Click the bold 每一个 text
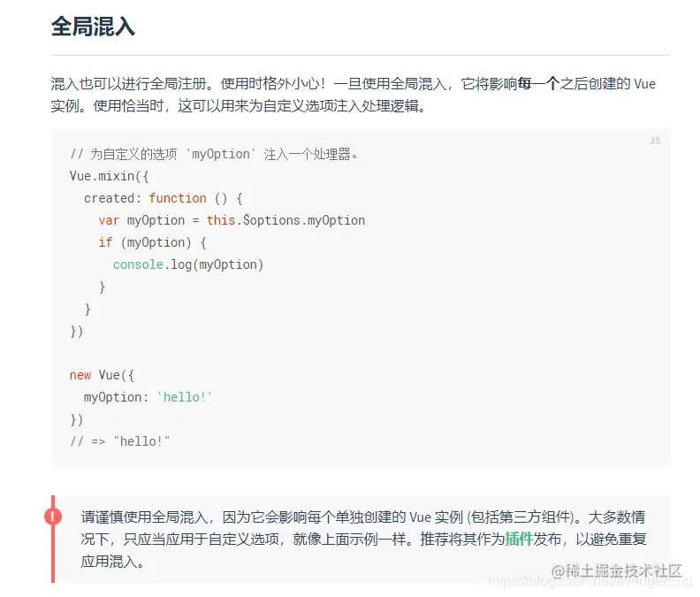Screen dimensions: 700x597 pyautogui.click(x=538, y=83)
